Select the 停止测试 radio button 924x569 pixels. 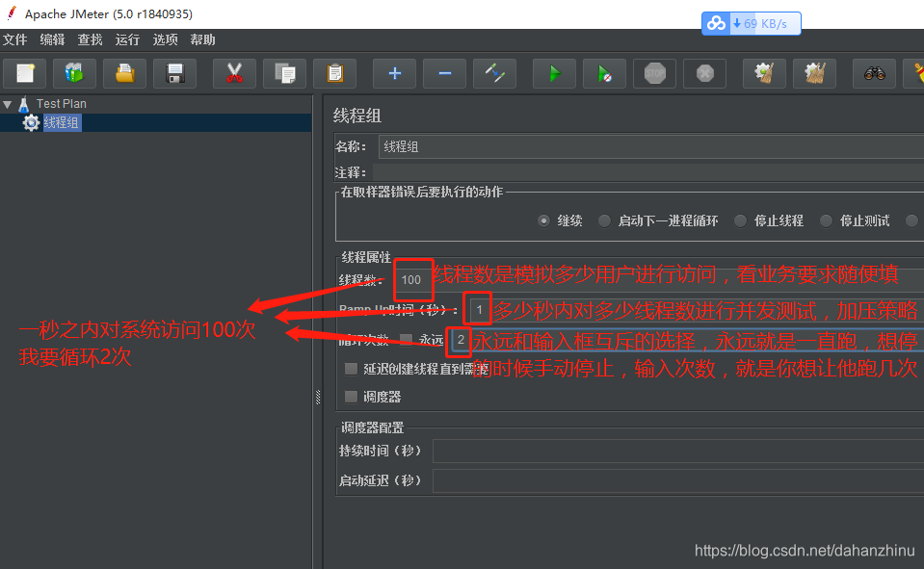coord(826,220)
